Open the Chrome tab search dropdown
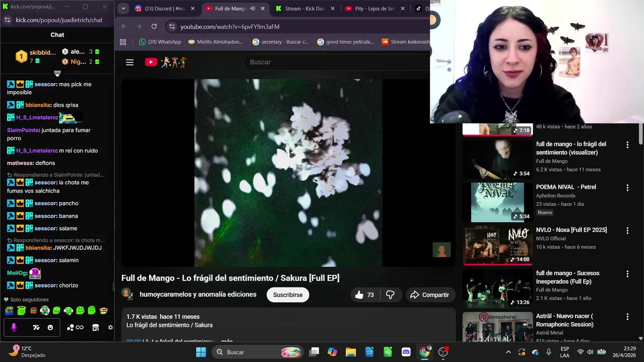 (123, 9)
